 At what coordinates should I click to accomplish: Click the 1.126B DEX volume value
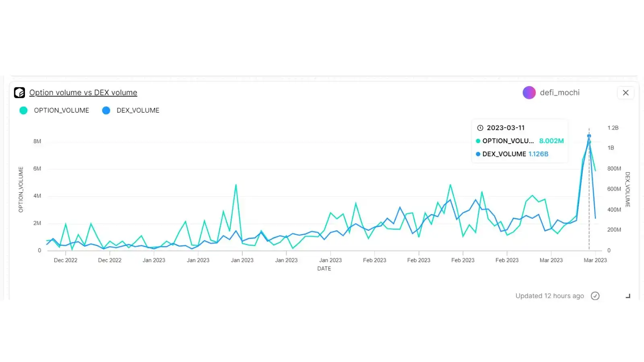538,154
